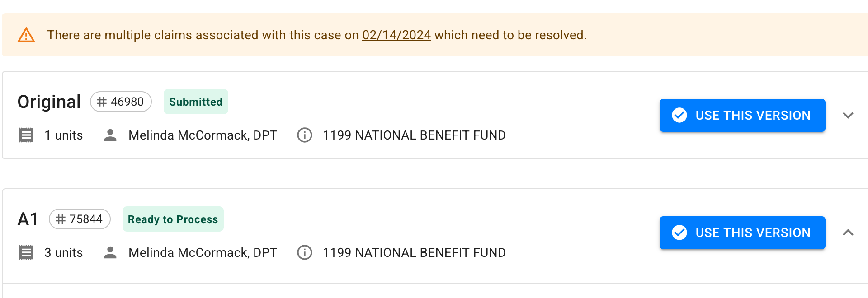
Task: Click the person icon on the Original claim
Action: 110,135
